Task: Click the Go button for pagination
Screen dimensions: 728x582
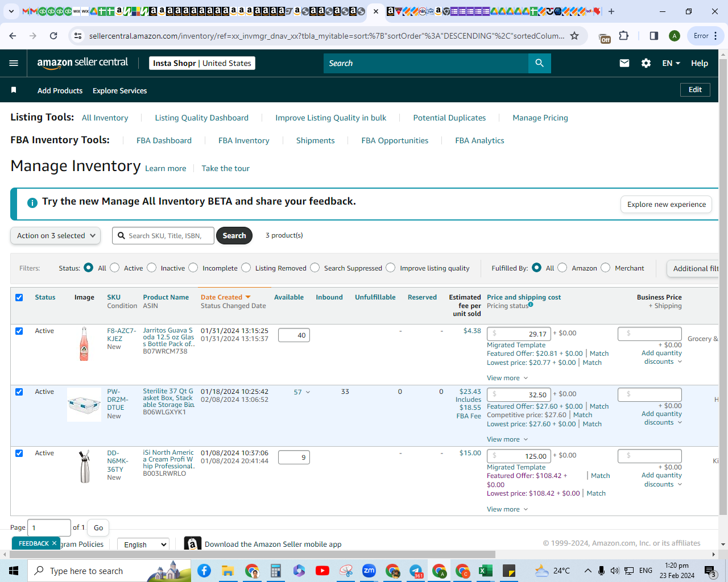Action: click(98, 528)
